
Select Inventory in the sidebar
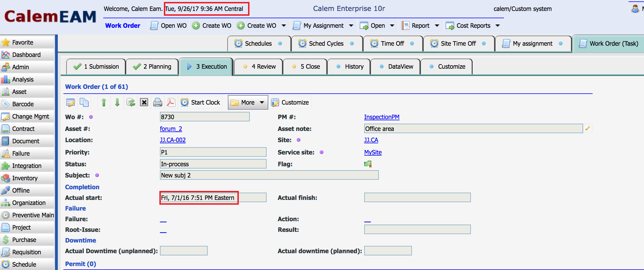[25, 178]
